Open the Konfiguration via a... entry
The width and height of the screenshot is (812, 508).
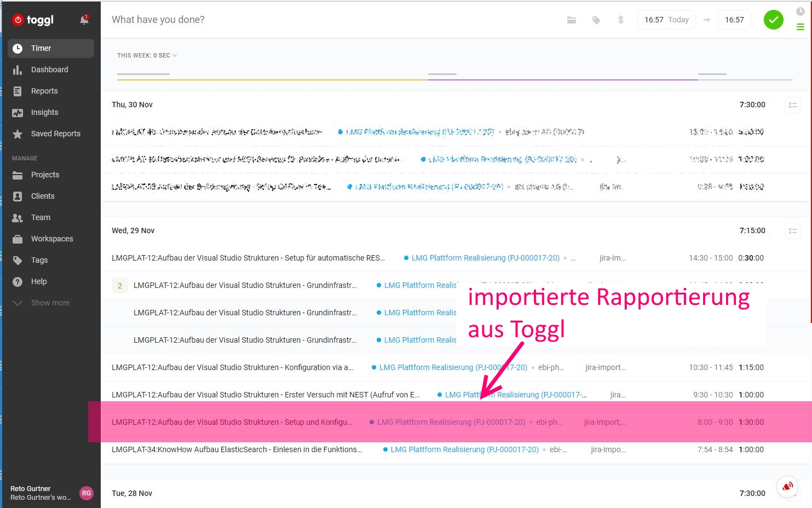[x=233, y=367]
